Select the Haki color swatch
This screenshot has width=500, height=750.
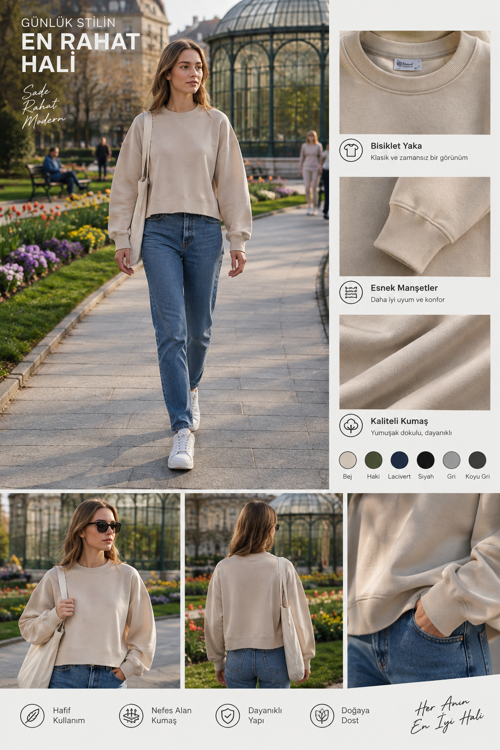(373, 460)
